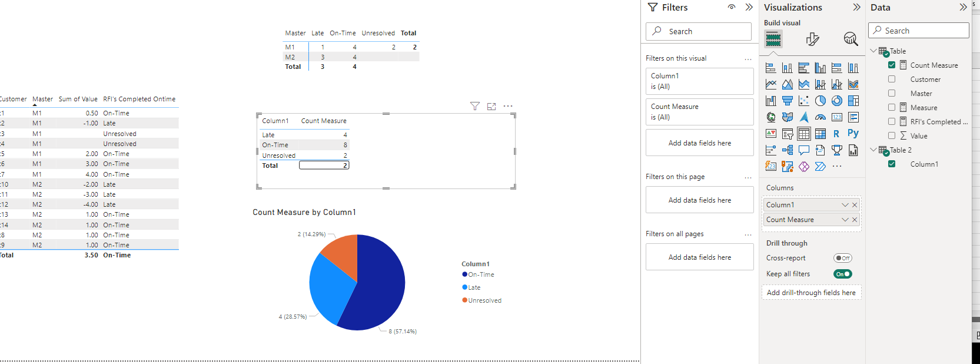Screen dimensions: 980x364
Task: Select the KPI visual icon
Action: (x=770, y=134)
